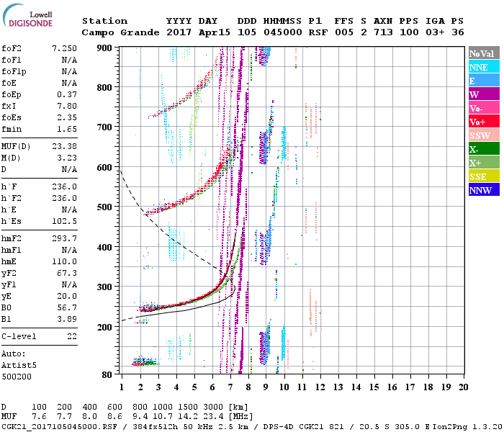Select the SSE yellow legend swatch
The width and height of the screenshot is (504, 432).
480,177
